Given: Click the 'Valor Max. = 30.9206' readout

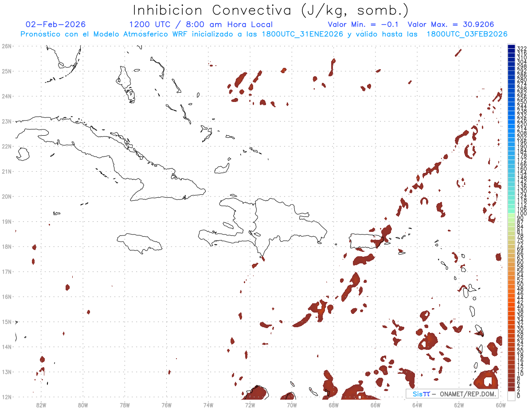Looking at the screenshot, I should (451, 24).
